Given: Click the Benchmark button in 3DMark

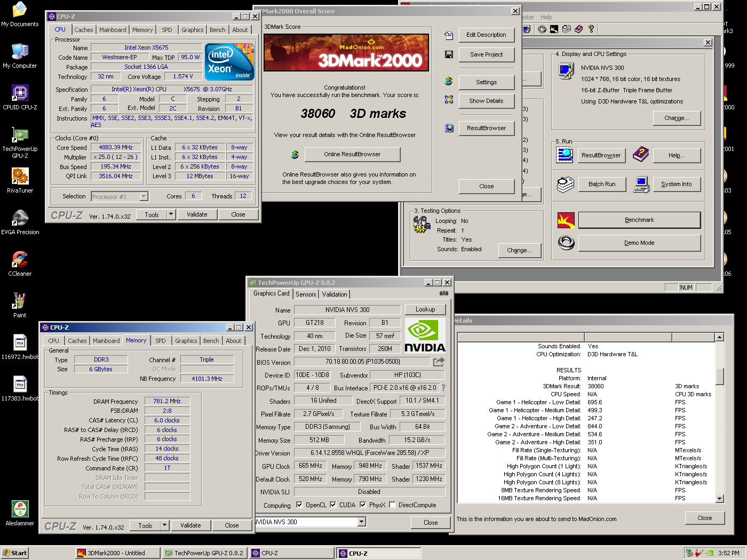Looking at the screenshot, I should click(639, 220).
